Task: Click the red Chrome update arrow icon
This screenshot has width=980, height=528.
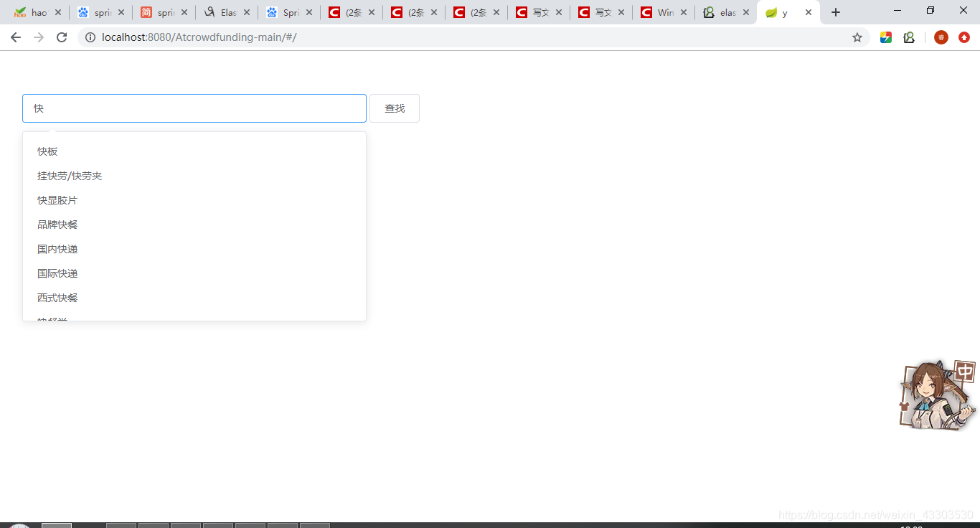Action: click(x=964, y=37)
